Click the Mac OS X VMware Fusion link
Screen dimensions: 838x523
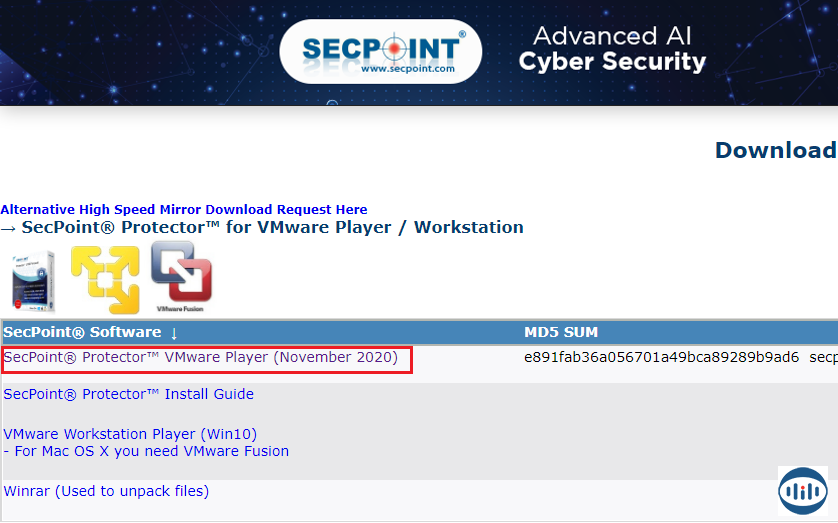(x=146, y=451)
